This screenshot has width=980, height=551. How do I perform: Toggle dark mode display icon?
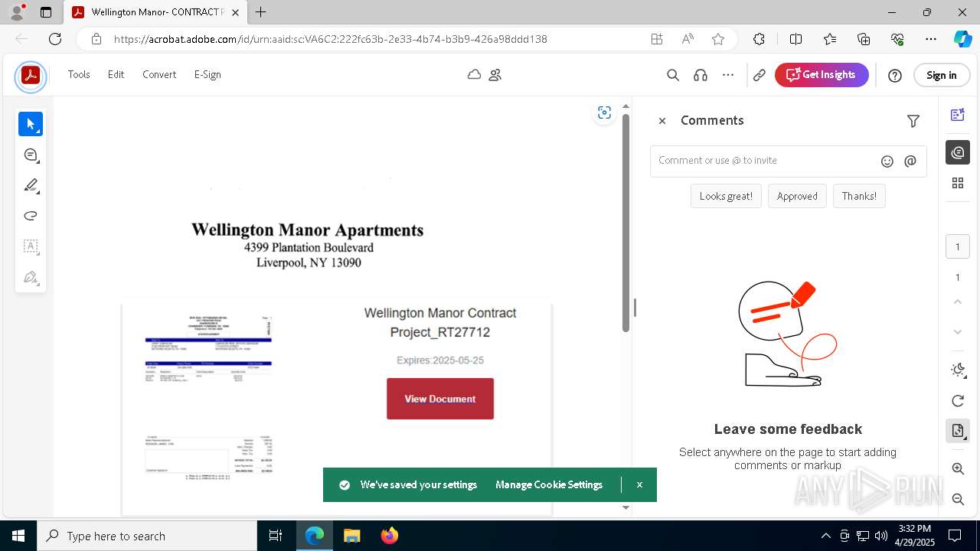958,370
